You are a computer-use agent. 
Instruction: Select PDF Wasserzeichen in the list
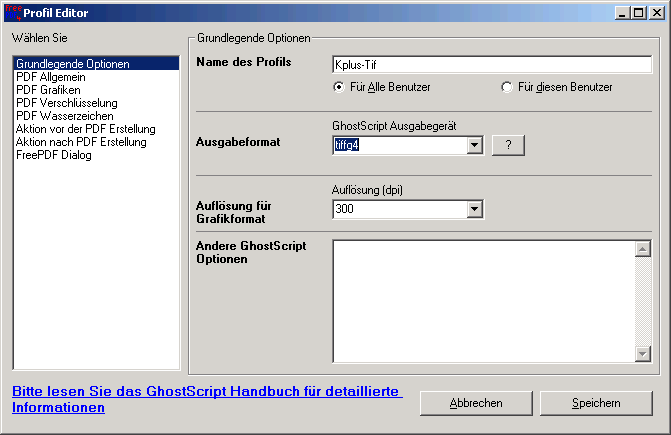pyautogui.click(x=64, y=116)
